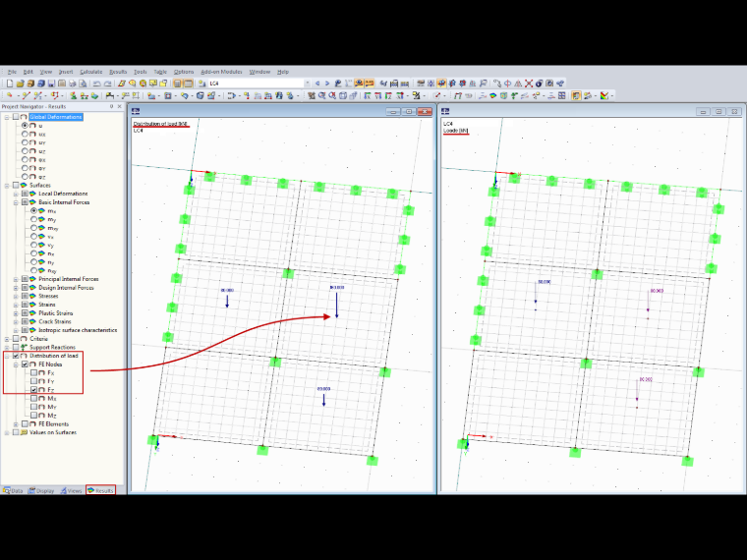Click the Print icon in toolbar
Viewport: 747px width, 560px height.
click(73, 84)
